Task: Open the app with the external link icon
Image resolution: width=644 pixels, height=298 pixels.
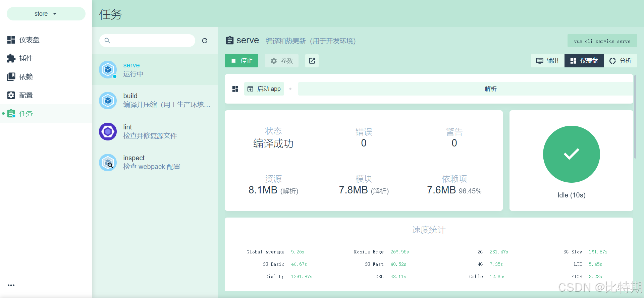Action: pyautogui.click(x=312, y=61)
